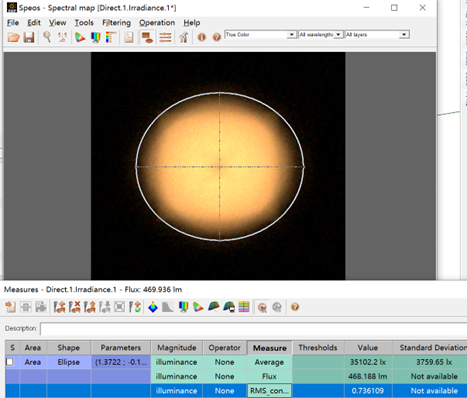The width and height of the screenshot is (467, 398).
Task: Click the level settings icon in the top toolbar
Action: pos(165,37)
